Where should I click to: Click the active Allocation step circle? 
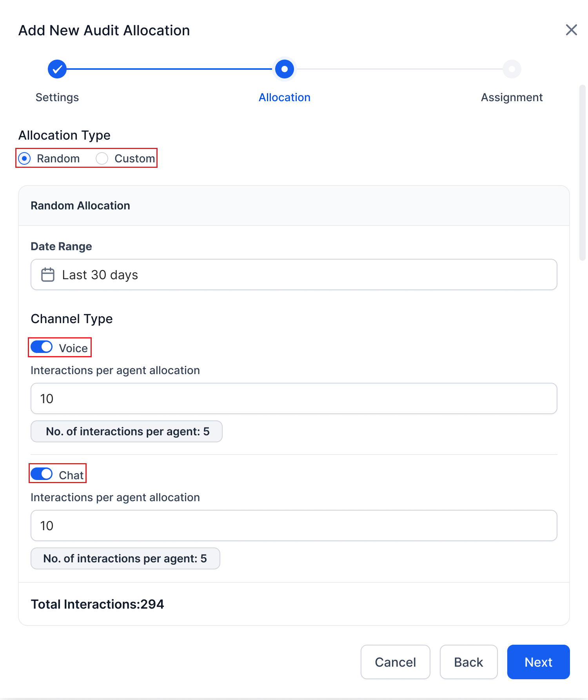coord(285,69)
